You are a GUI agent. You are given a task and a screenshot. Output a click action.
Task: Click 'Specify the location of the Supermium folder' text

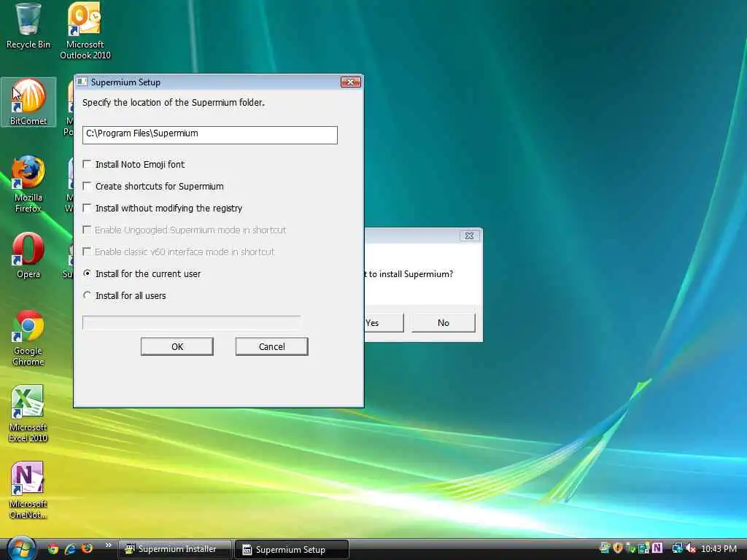pyautogui.click(x=174, y=102)
